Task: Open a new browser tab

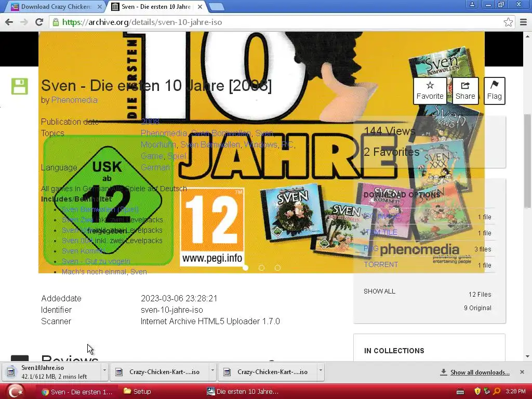Action: pyautogui.click(x=216, y=6)
